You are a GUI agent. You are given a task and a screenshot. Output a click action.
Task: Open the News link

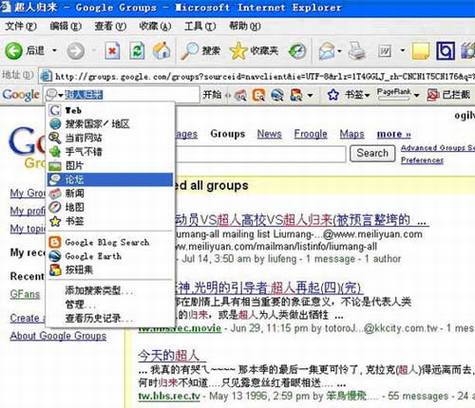pyautogui.click(x=269, y=134)
